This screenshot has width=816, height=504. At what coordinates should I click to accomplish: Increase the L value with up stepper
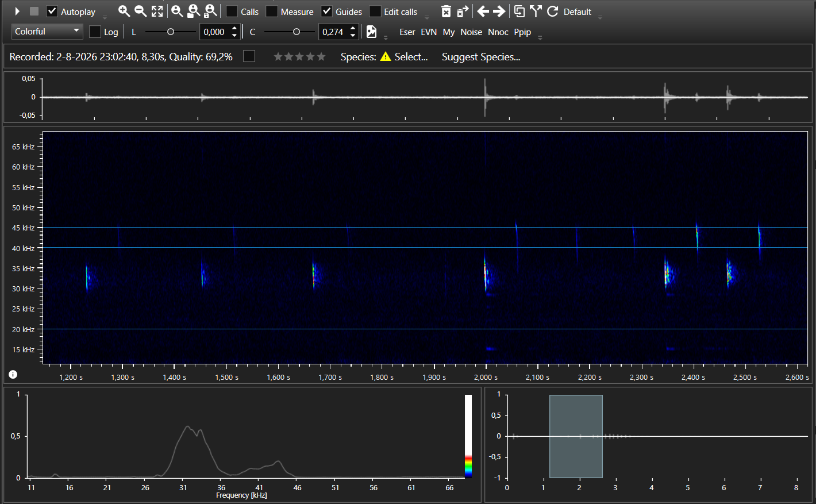[234, 28]
